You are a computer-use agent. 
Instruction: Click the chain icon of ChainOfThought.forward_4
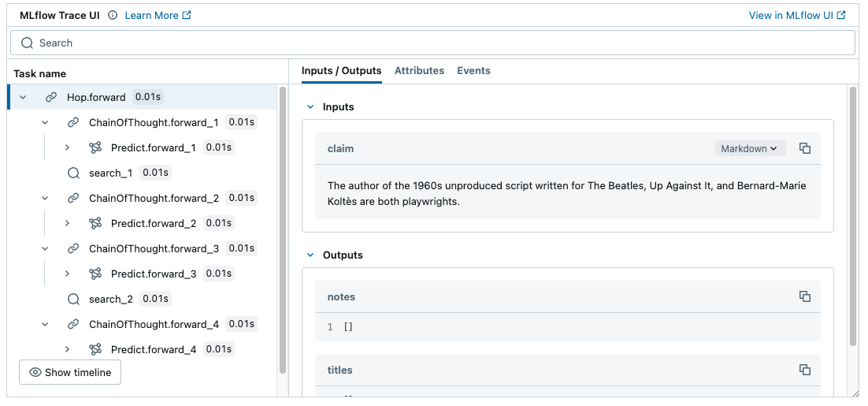point(73,324)
